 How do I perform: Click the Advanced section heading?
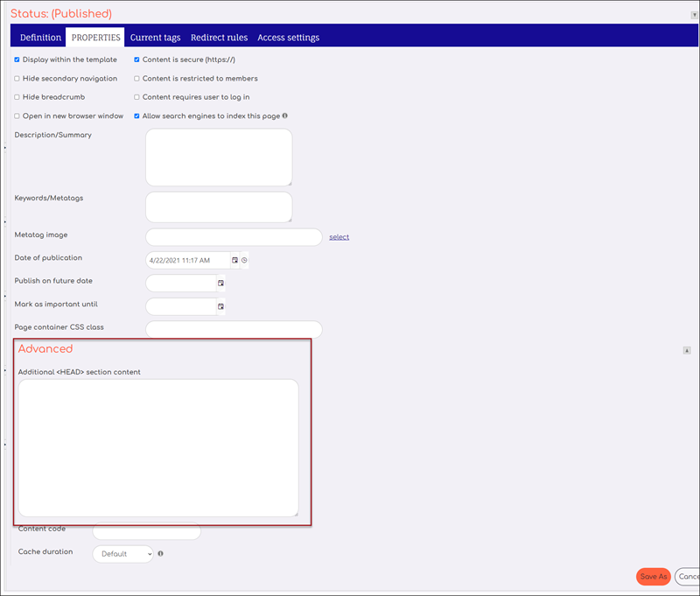click(x=45, y=348)
